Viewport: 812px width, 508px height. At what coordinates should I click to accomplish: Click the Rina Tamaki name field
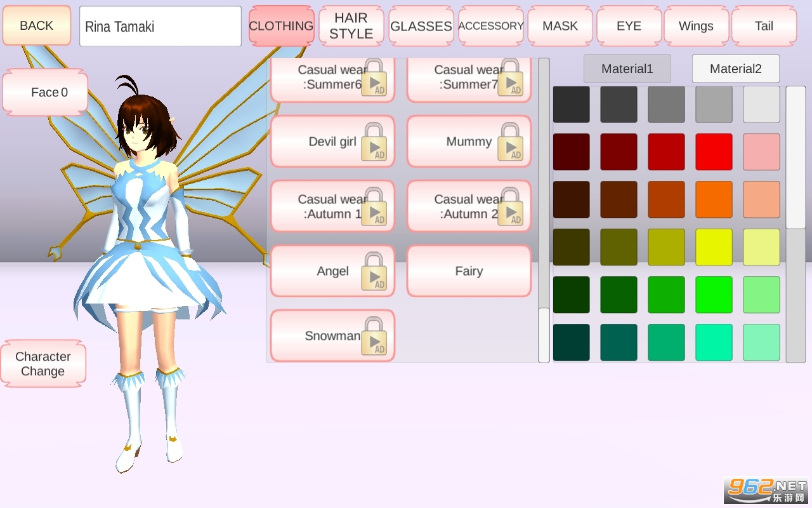click(x=160, y=27)
